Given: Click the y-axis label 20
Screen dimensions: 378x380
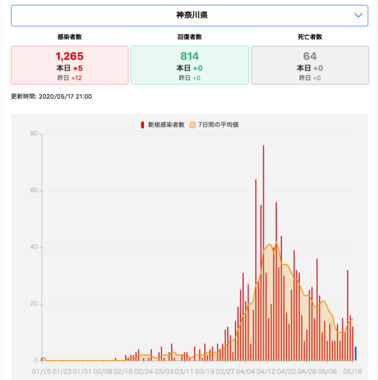Looking at the screenshot, I should 34,304.
